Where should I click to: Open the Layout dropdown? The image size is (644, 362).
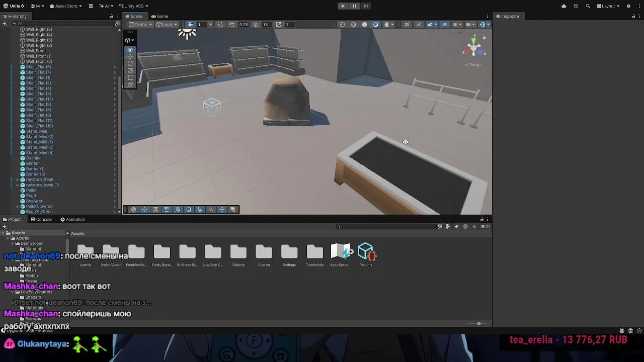coord(608,6)
